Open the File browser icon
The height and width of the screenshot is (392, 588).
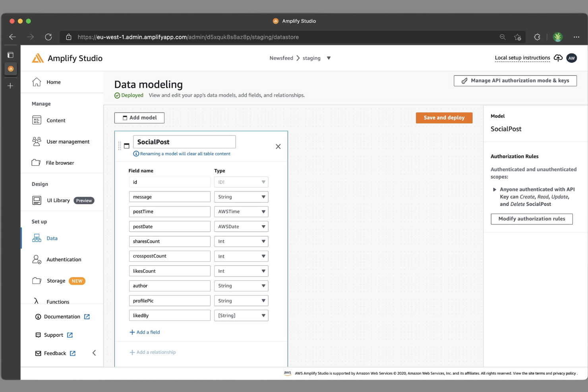36,162
